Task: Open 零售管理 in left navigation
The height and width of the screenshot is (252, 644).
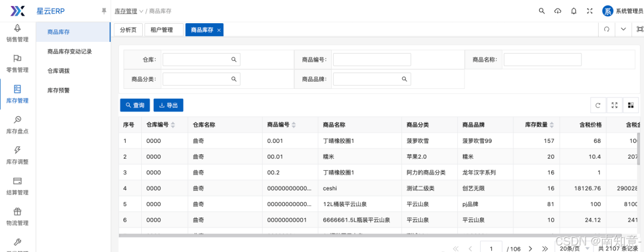Action: (x=18, y=64)
